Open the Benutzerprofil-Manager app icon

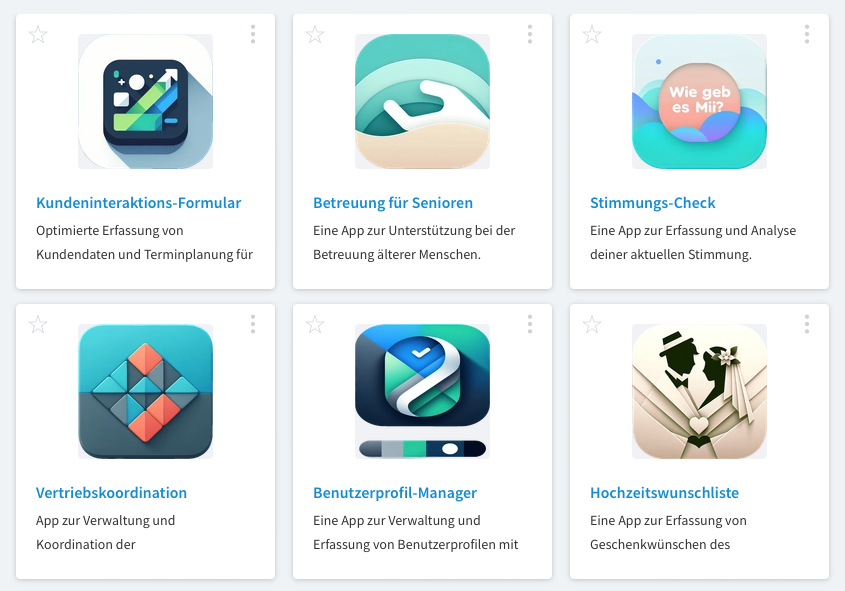422,391
